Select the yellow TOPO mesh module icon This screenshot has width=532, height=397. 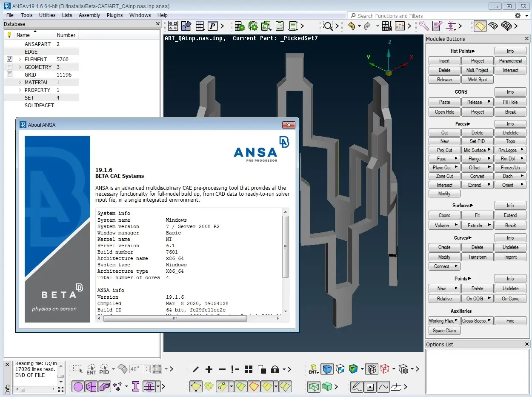[480, 26]
